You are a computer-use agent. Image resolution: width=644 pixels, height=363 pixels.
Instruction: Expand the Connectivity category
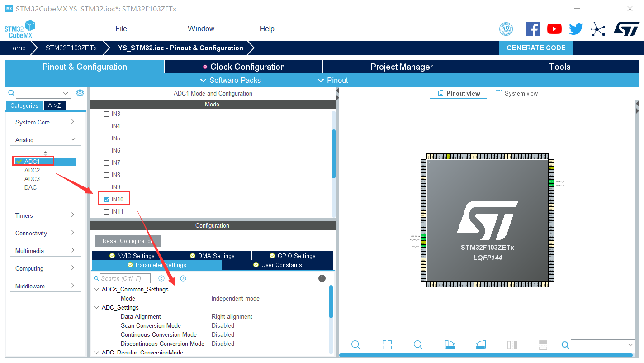coord(45,233)
